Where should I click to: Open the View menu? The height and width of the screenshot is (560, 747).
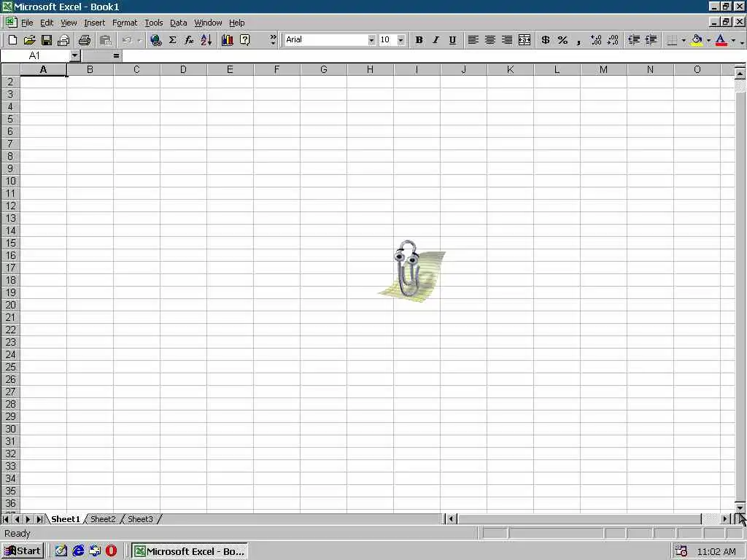[69, 23]
